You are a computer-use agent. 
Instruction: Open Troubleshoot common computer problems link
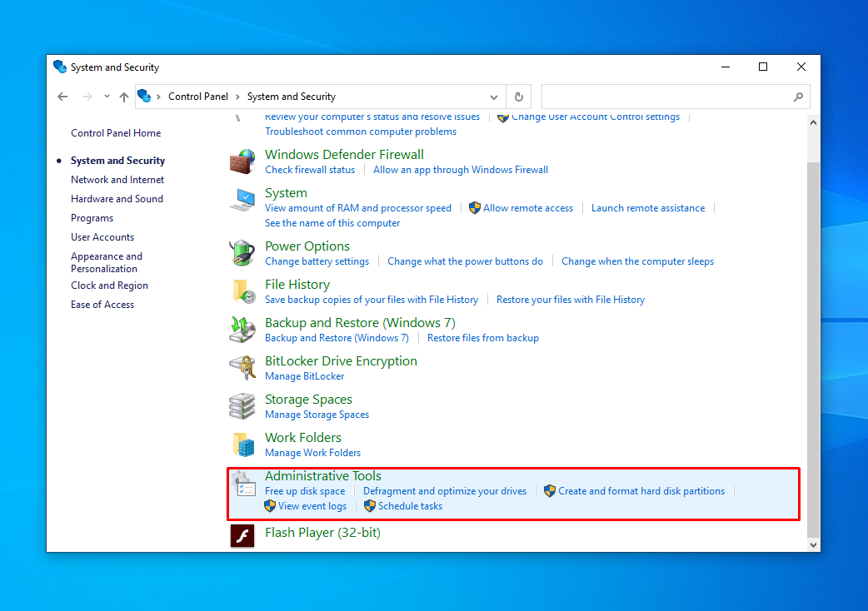point(361,132)
